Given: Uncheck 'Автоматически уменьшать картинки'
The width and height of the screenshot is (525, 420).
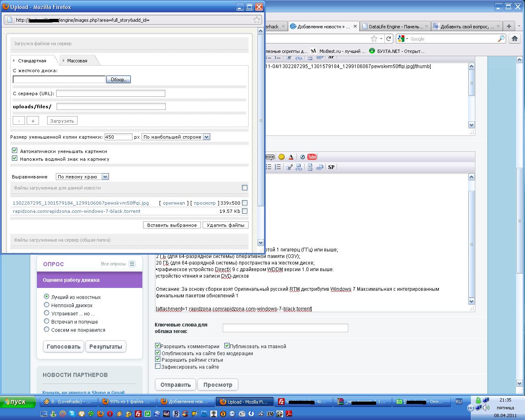Looking at the screenshot, I should point(15,151).
